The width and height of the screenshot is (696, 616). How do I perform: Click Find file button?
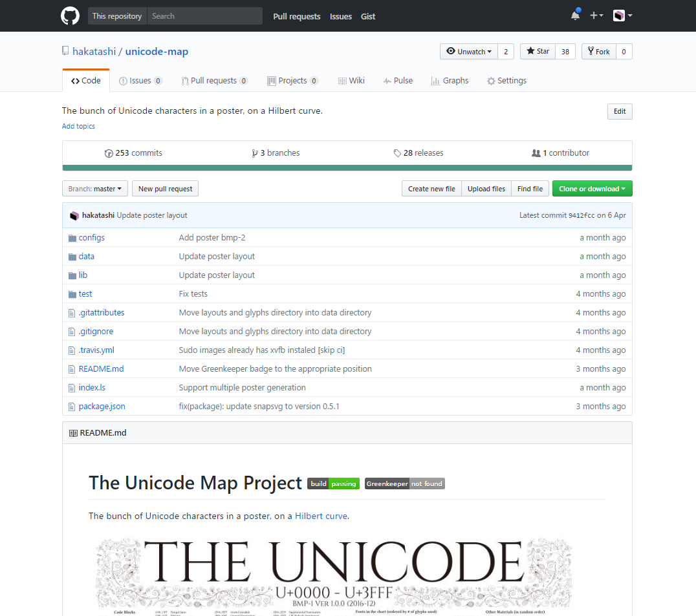coord(530,189)
